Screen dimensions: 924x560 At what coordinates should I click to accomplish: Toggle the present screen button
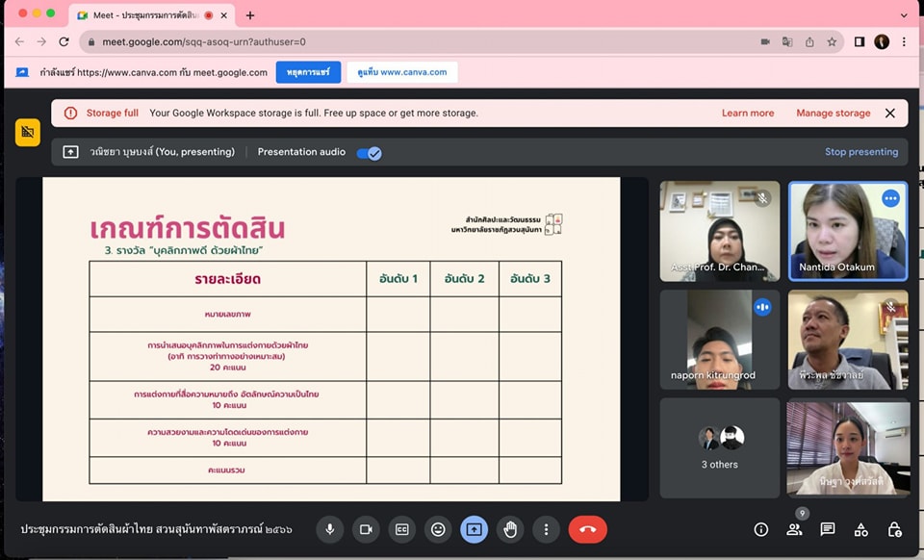(x=474, y=529)
